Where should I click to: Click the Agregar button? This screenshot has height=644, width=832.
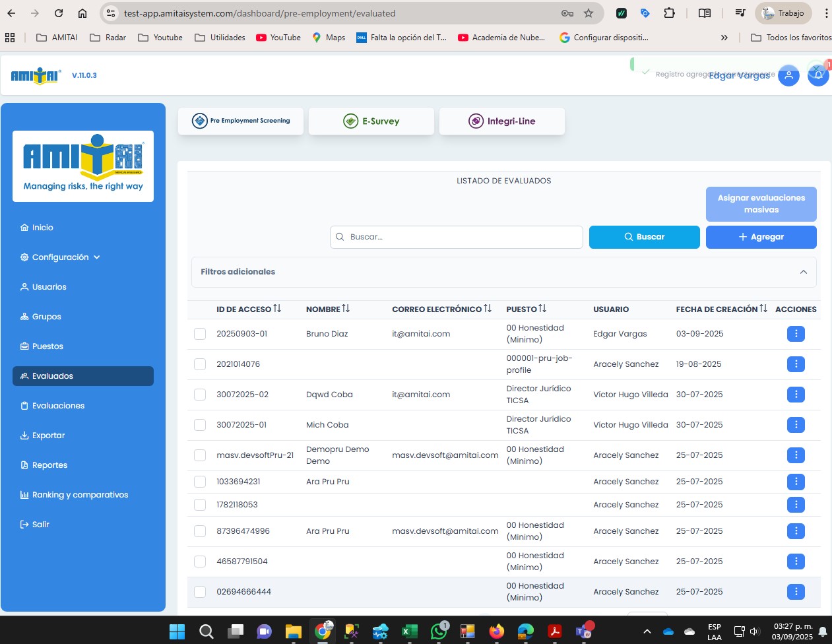click(x=761, y=237)
